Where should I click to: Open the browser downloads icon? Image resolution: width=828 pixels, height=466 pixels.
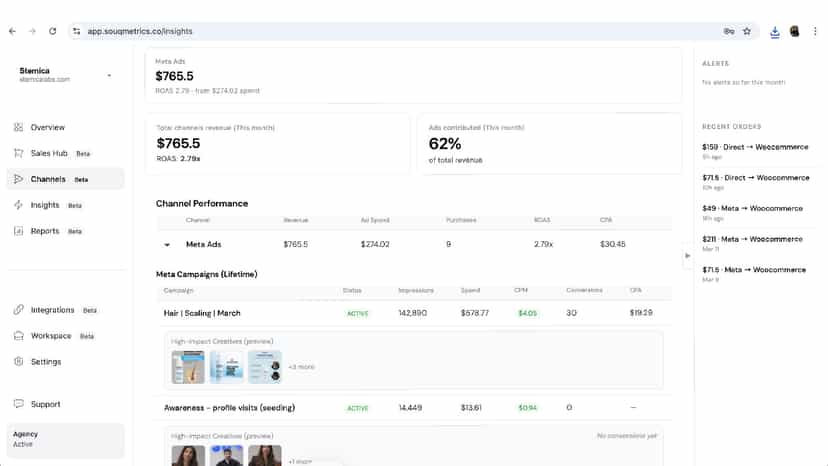[x=774, y=32]
